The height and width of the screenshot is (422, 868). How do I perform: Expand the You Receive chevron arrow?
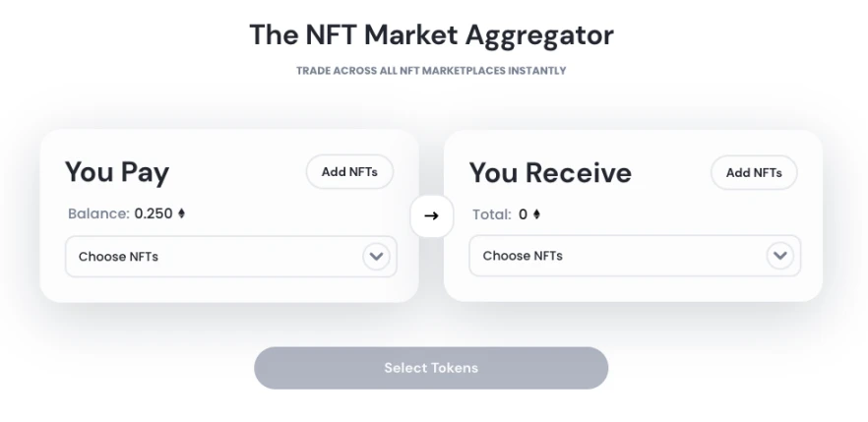(x=779, y=256)
